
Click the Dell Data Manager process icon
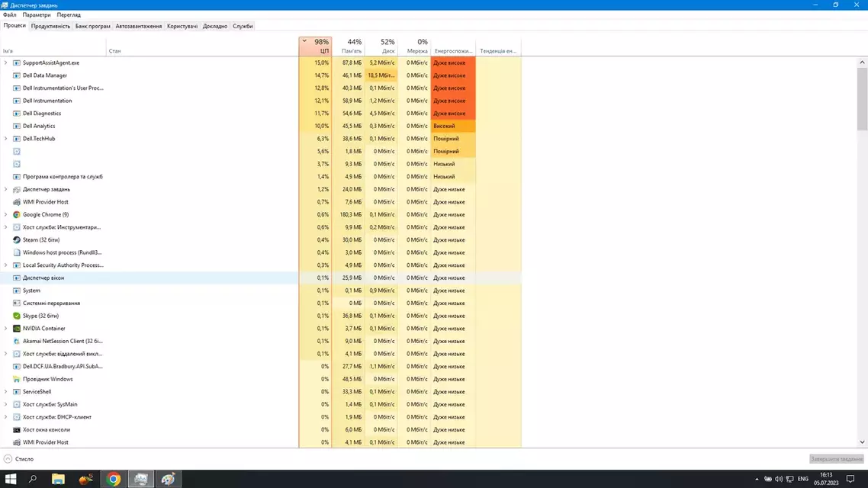point(17,75)
